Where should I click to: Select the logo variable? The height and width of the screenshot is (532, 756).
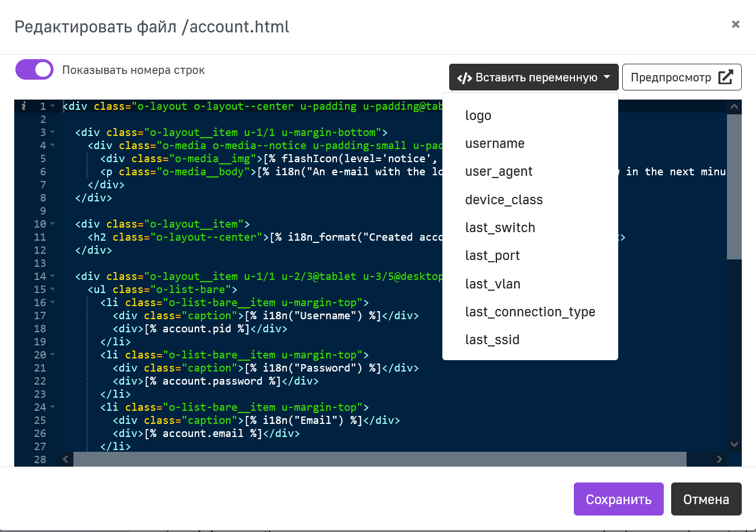[478, 116]
